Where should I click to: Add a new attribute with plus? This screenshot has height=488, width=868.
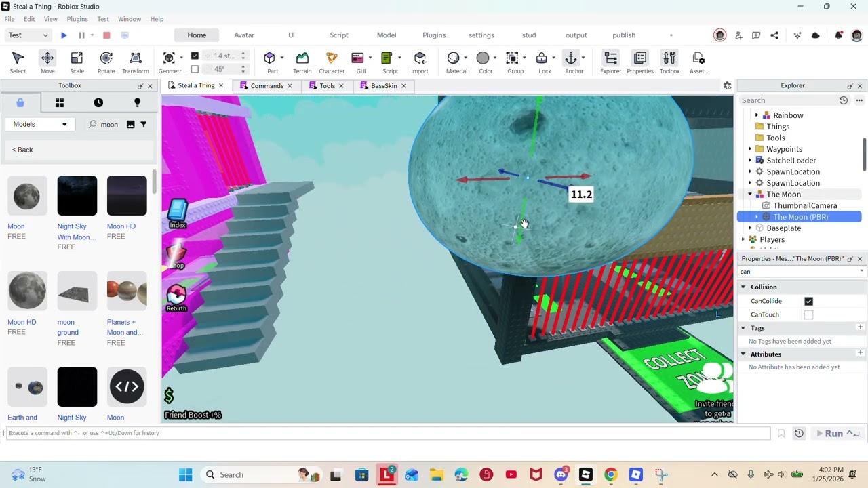click(860, 354)
